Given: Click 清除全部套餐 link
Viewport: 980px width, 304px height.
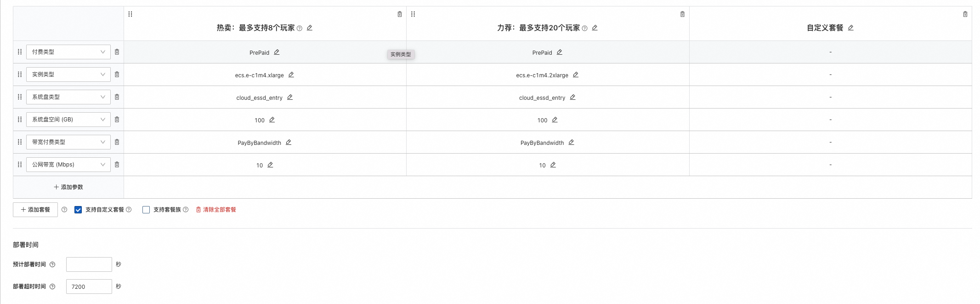Looking at the screenshot, I should point(216,210).
